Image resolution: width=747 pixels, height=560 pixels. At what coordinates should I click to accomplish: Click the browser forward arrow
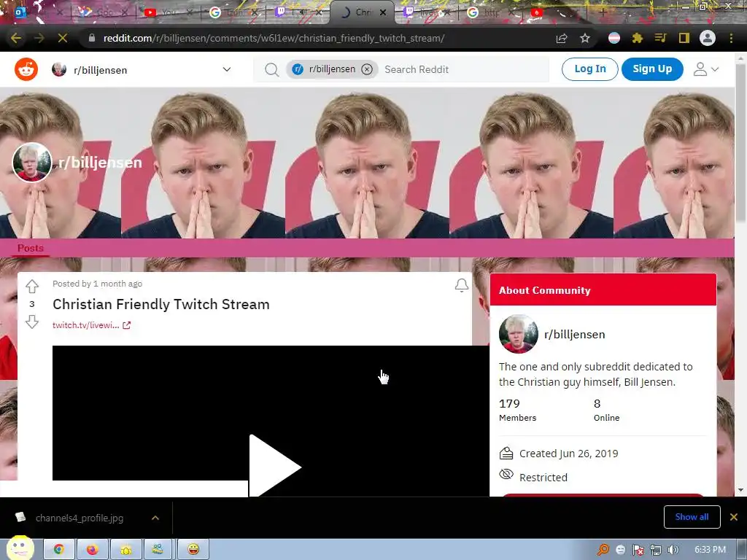pos(39,38)
